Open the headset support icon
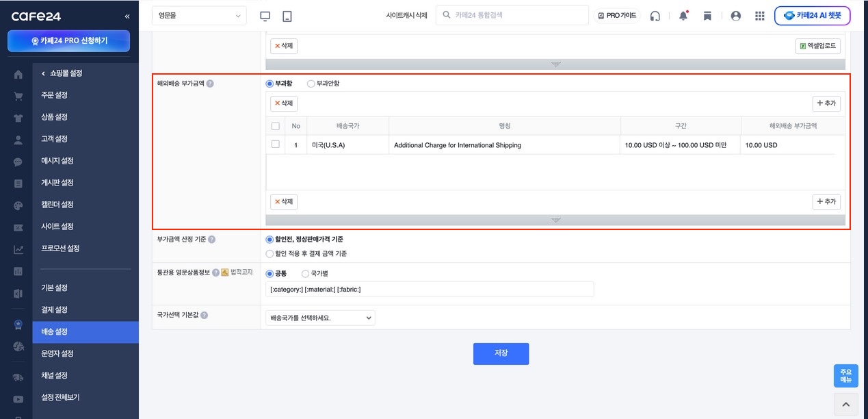 click(655, 16)
